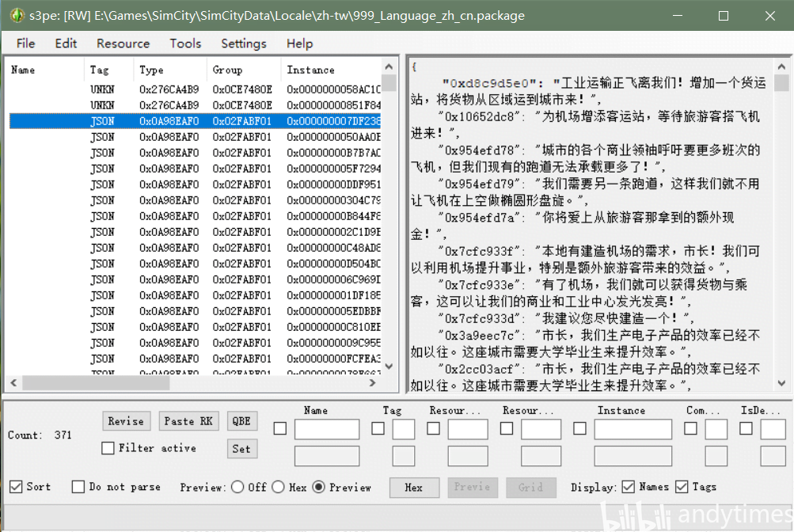Click the upper Com... filter input field
Image resolution: width=794 pixels, height=532 pixels.
716,429
